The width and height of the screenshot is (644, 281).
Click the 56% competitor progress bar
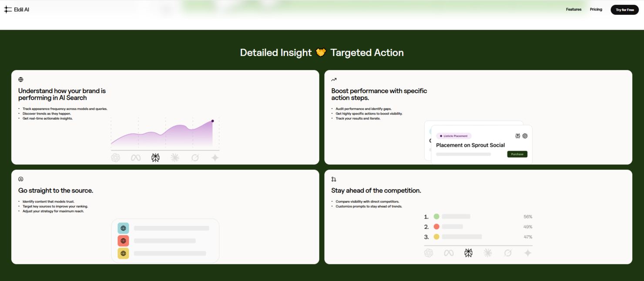(x=455, y=216)
